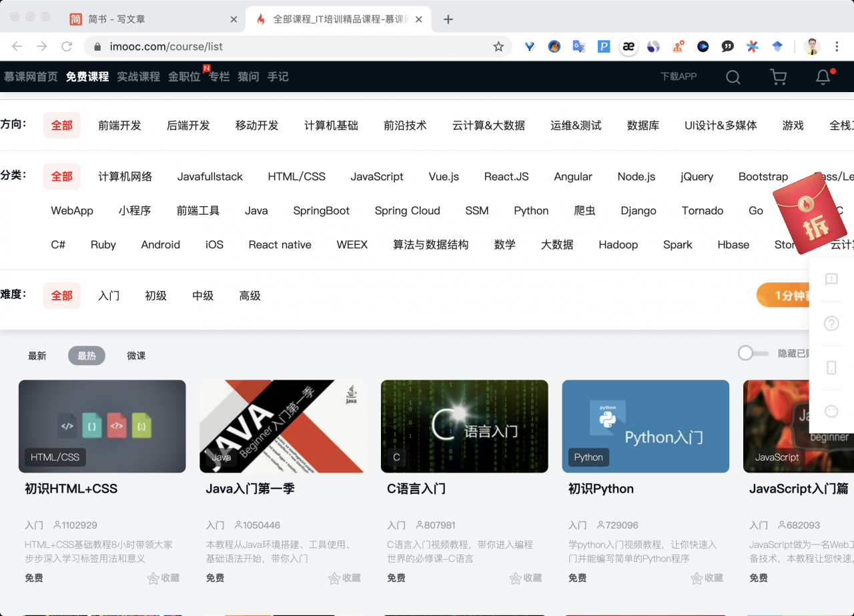The image size is (854, 616).
Task: Open 手记 in the navbar
Action: click(x=278, y=77)
